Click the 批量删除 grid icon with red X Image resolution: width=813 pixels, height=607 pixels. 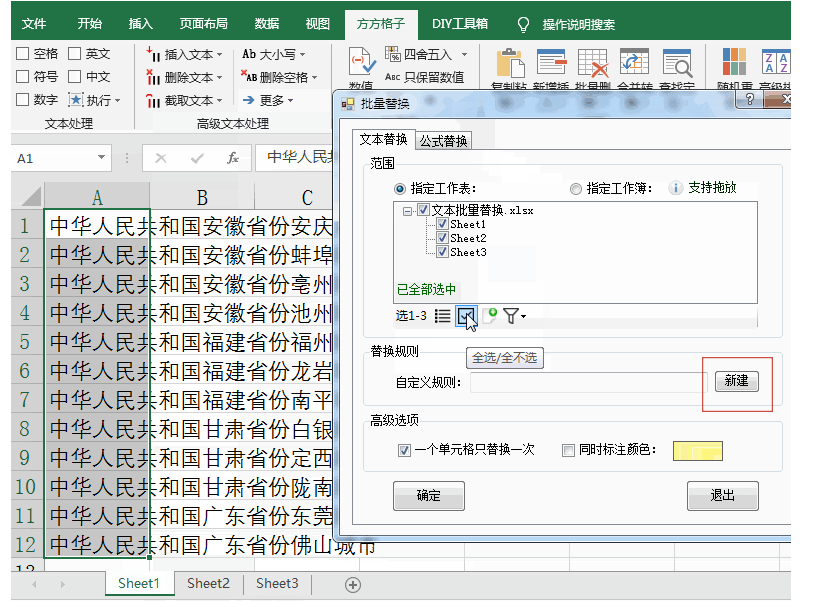(x=593, y=64)
